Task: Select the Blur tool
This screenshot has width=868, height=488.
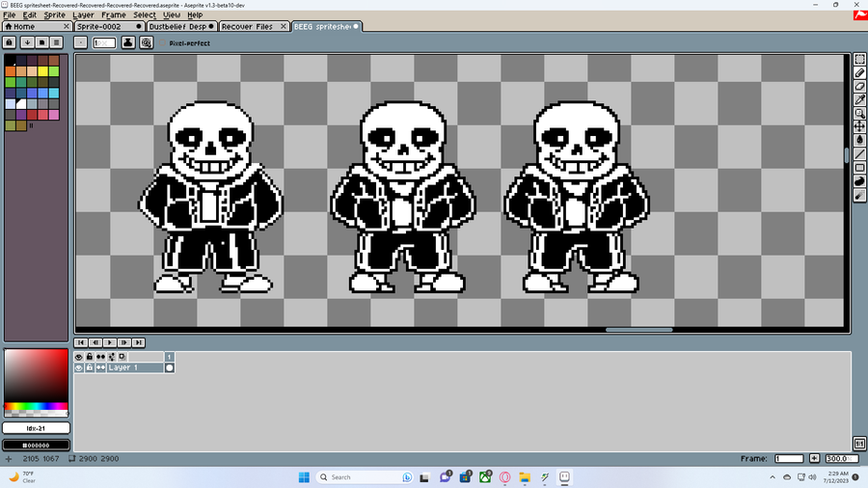Action: click(x=859, y=196)
